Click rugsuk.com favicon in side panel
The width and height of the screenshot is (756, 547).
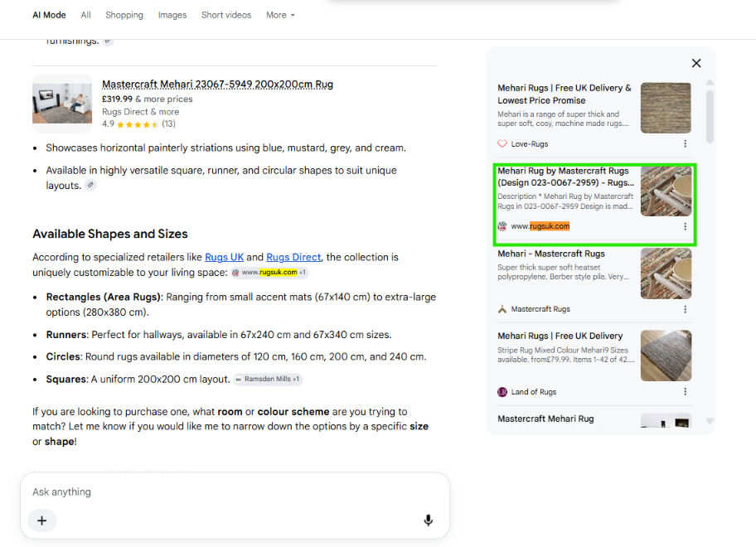point(502,226)
